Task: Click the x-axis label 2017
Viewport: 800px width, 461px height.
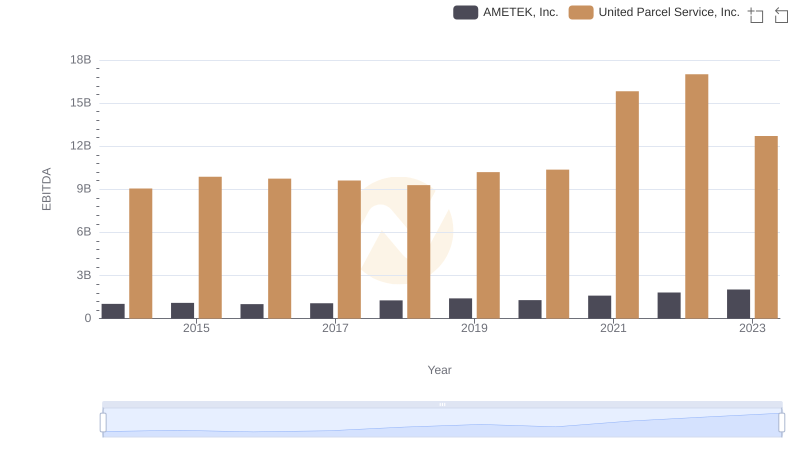Action: click(x=335, y=328)
